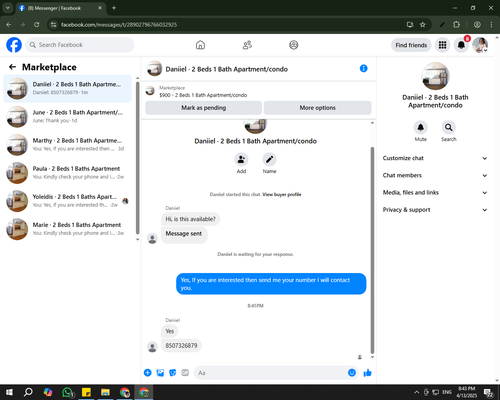The height and width of the screenshot is (400, 500).
Task: Bookmark this page with the star icon
Action: coord(423,24)
